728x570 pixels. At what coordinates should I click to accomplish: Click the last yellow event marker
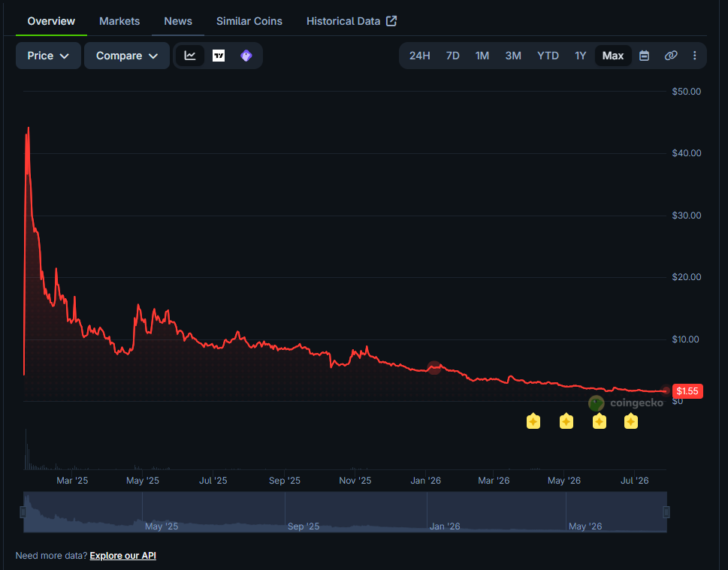coord(630,421)
